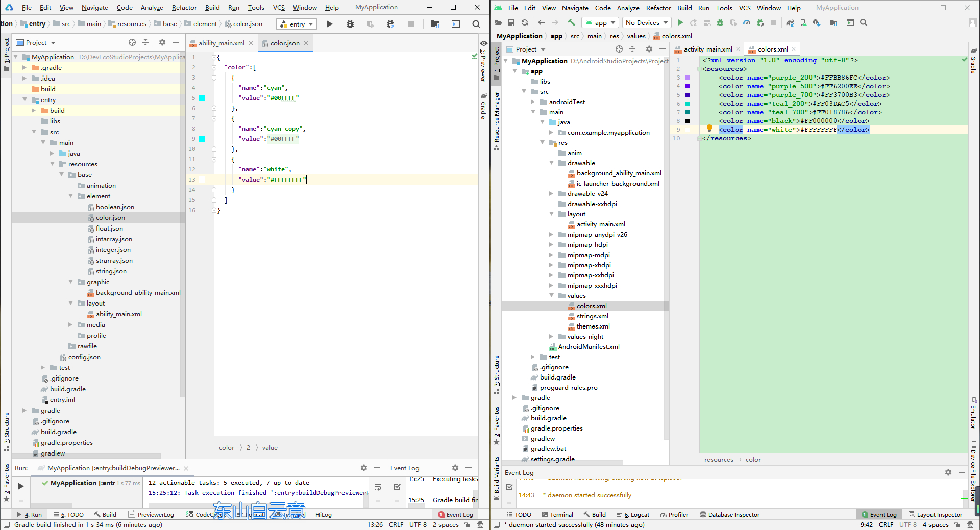Click black color swatch in colors.xml gutter

tap(688, 121)
